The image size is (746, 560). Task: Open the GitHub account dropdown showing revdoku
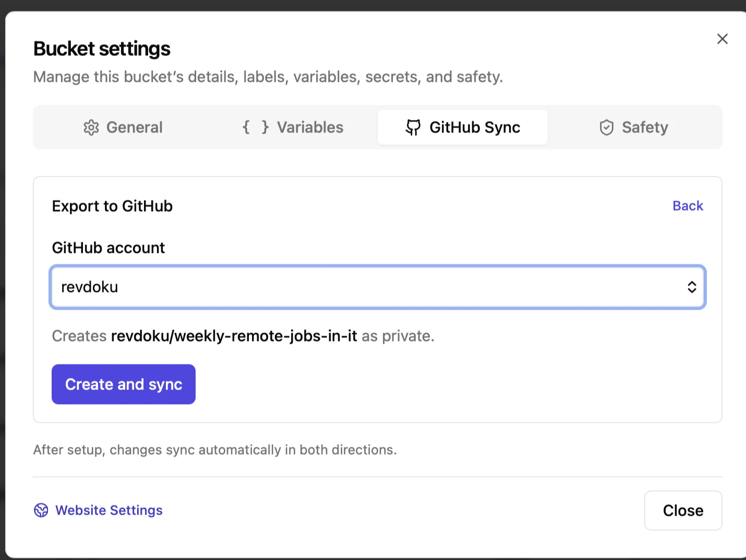[x=378, y=287]
